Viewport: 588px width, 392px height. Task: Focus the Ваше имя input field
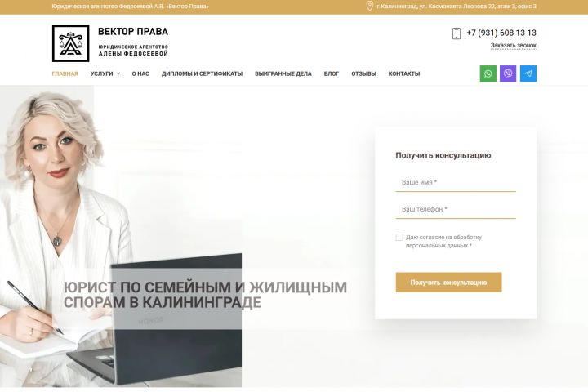[456, 182]
